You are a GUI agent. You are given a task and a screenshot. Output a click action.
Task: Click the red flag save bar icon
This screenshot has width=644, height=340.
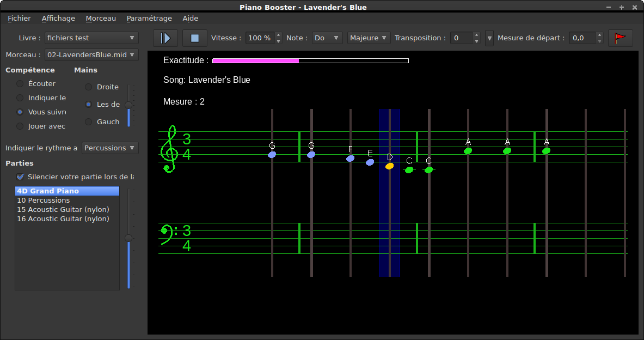pos(620,38)
